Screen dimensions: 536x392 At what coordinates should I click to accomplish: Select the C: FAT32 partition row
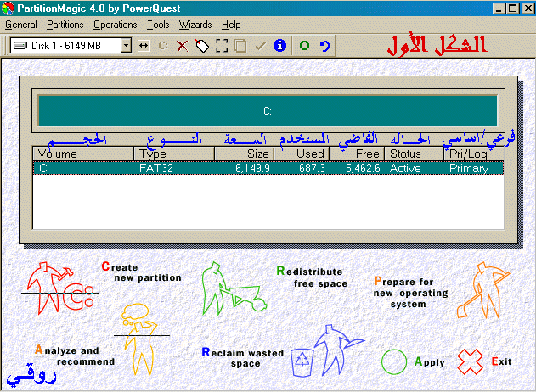coord(268,168)
